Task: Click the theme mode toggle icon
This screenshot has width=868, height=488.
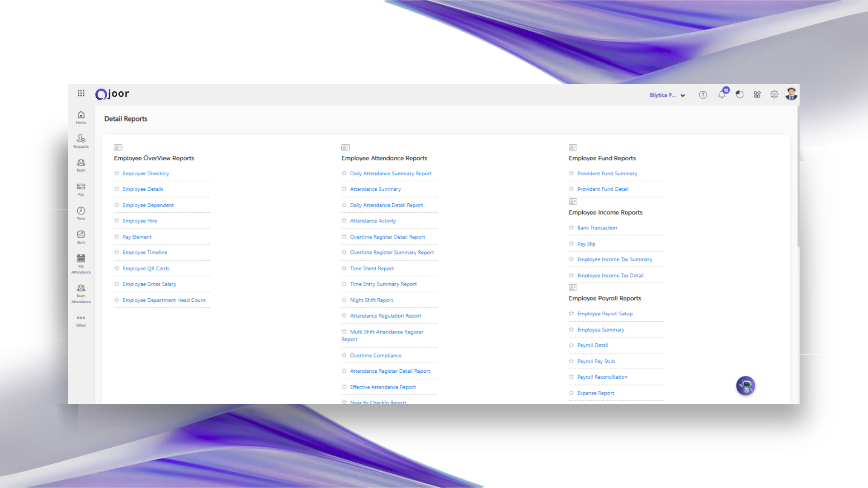Action: point(740,94)
